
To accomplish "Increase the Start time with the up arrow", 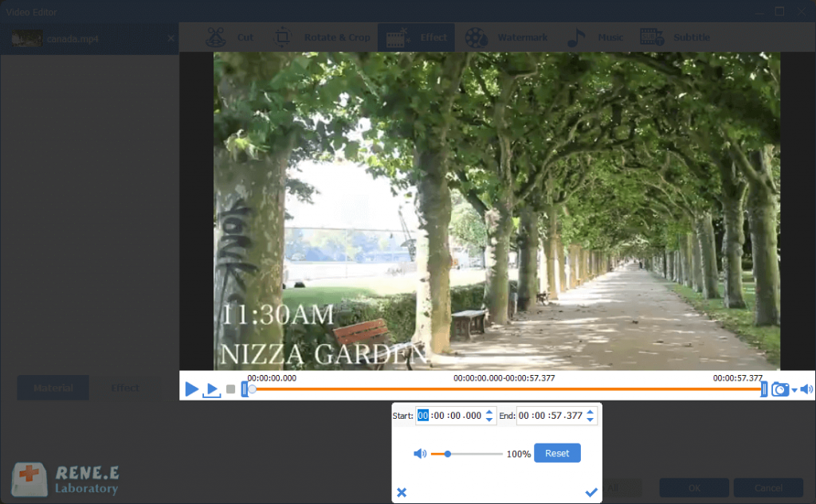I will pyautogui.click(x=490, y=412).
